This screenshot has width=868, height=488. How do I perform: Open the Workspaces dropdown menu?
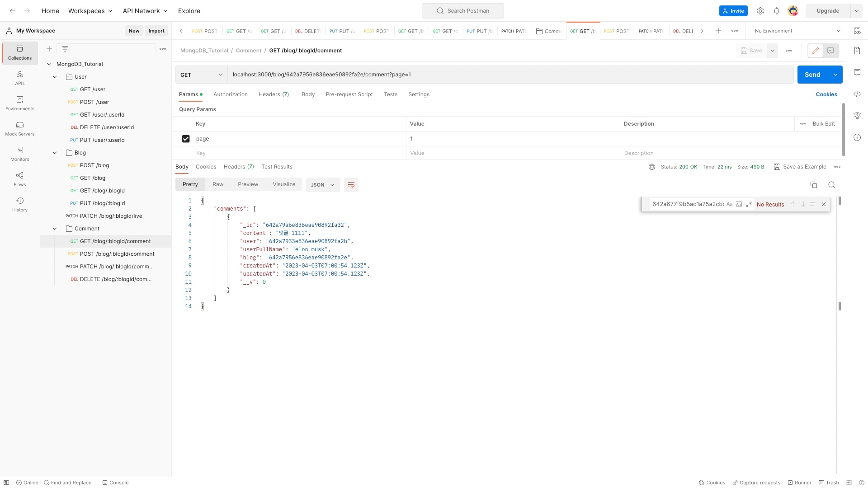[90, 11]
